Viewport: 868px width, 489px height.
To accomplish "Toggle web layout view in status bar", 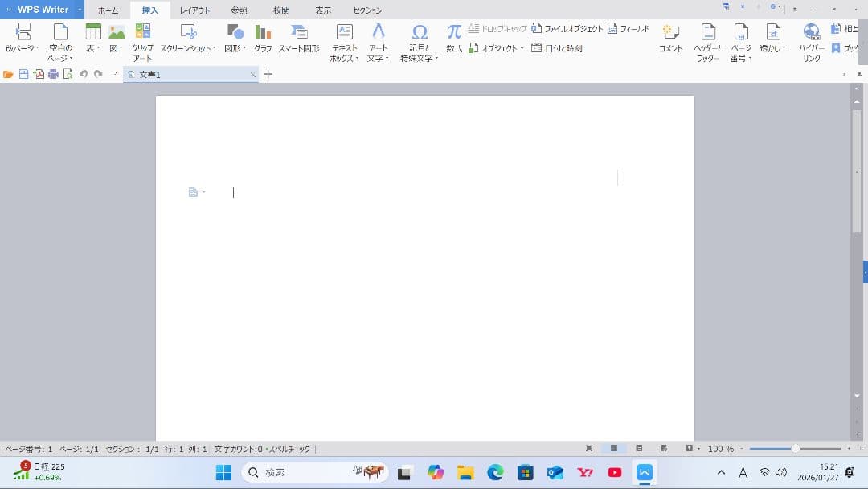I will click(664, 448).
